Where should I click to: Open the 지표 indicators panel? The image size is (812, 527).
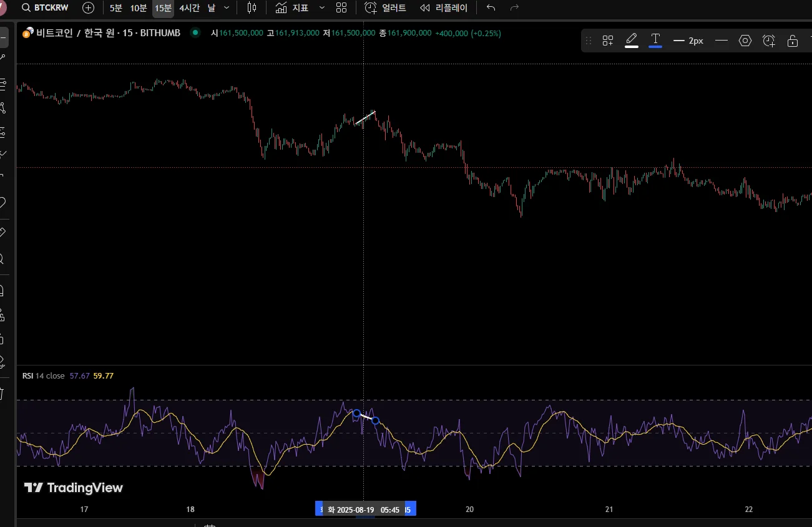(292, 8)
